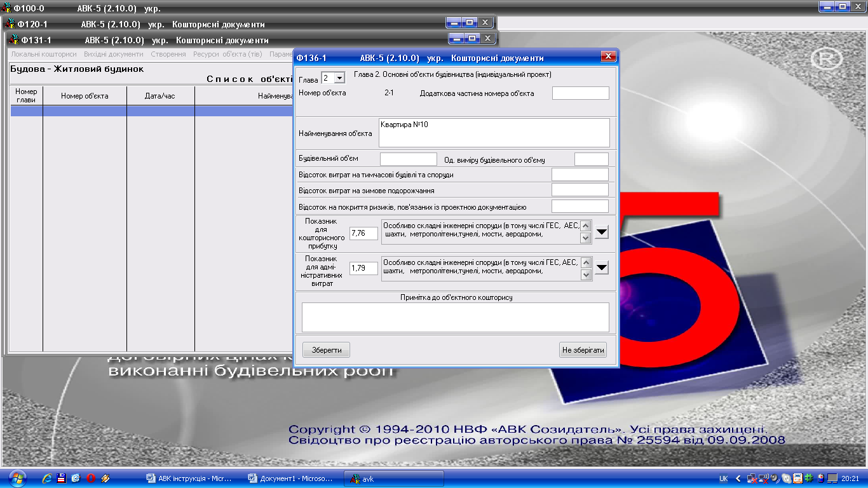The image size is (868, 488).
Task: Switch to АВК інструкція Word document
Action: coord(193,478)
